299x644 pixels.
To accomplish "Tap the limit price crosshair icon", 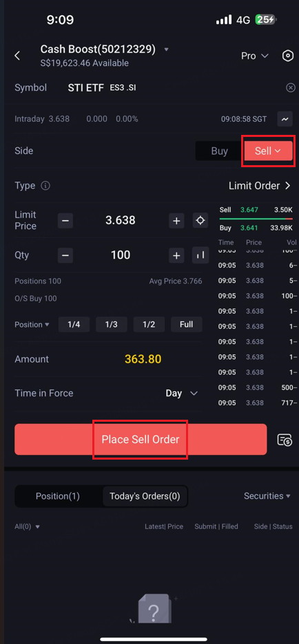I will coord(200,221).
